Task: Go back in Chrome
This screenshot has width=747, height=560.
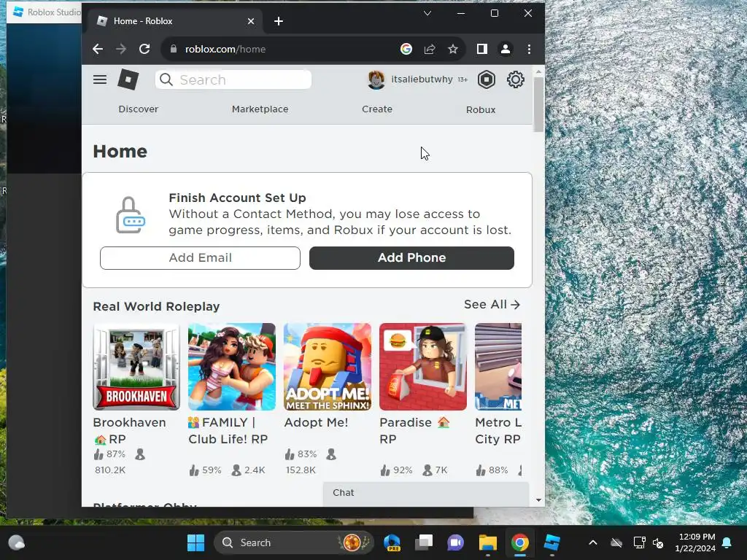Action: 98,49
